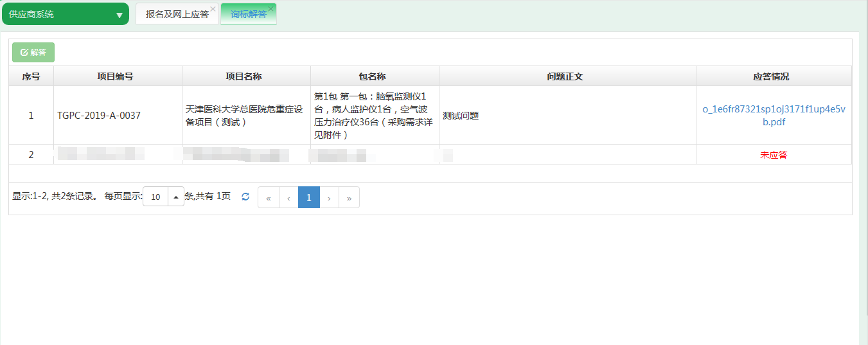Select the row marked 未应答
This screenshot has height=345, width=868.
(x=773, y=155)
